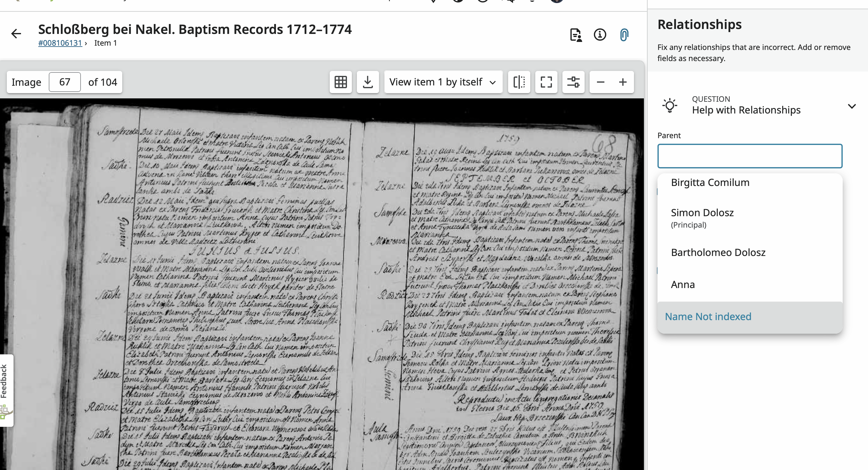This screenshot has height=470, width=868.
Task: Zoom out with the minus button
Action: tap(600, 82)
